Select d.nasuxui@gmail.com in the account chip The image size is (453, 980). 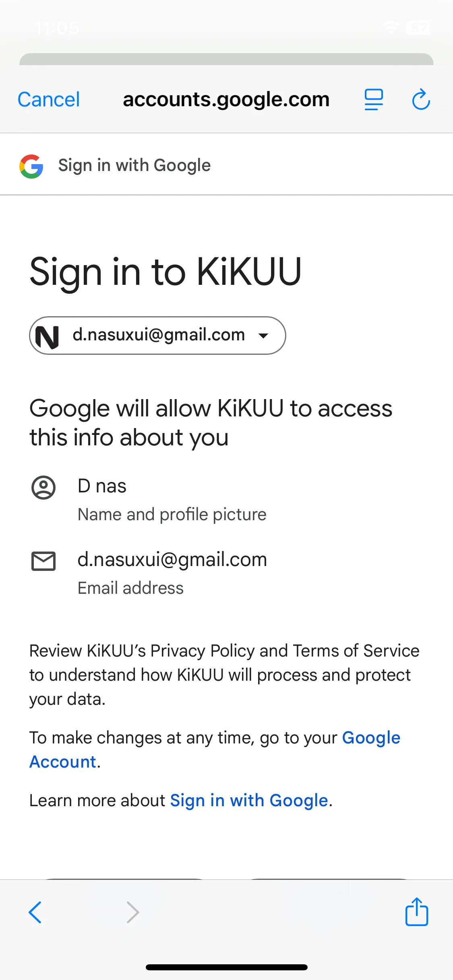coord(159,335)
